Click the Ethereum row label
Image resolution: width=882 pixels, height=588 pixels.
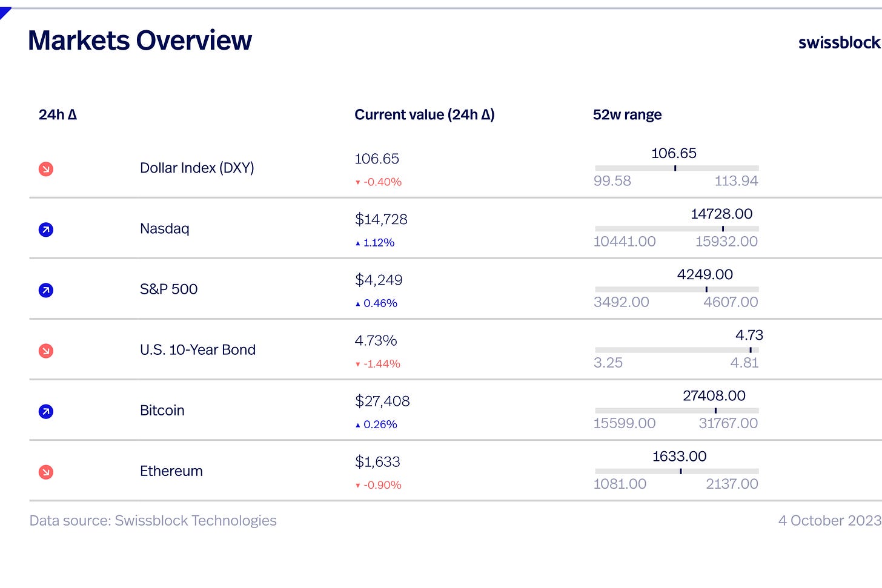pyautogui.click(x=171, y=471)
